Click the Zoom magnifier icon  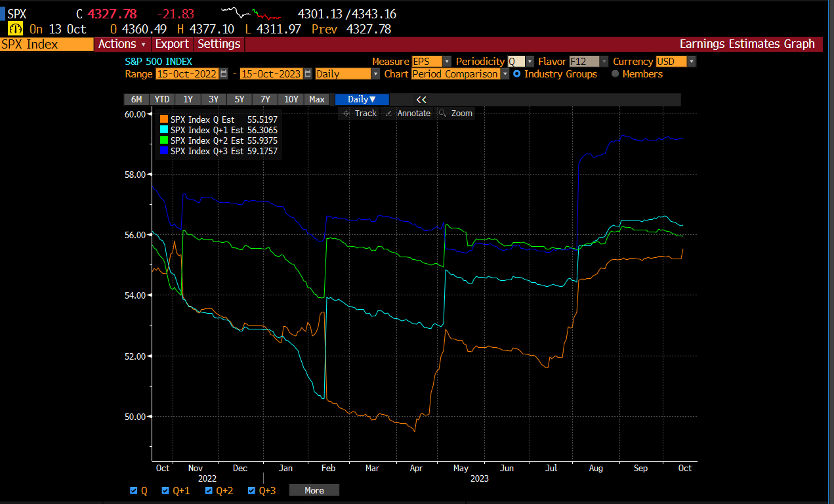pyautogui.click(x=442, y=114)
